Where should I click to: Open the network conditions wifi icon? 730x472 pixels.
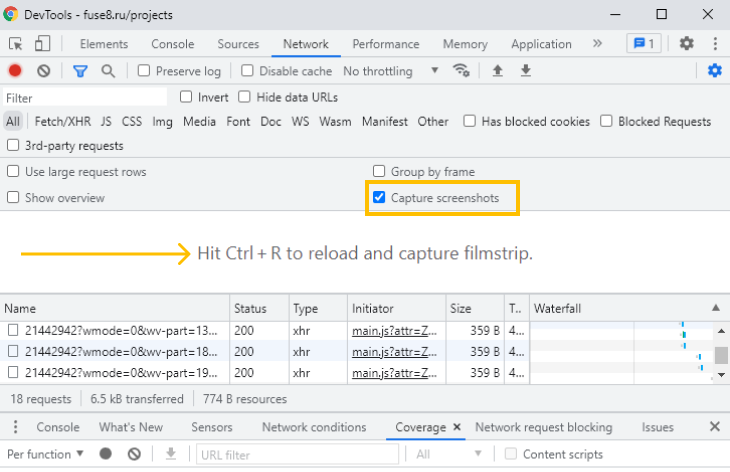(x=461, y=71)
